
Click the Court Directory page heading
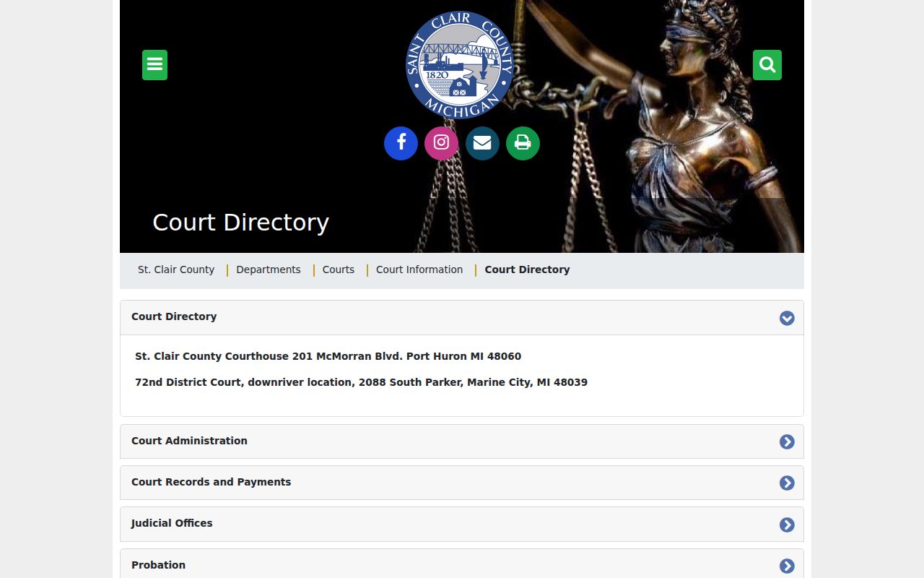pos(240,223)
